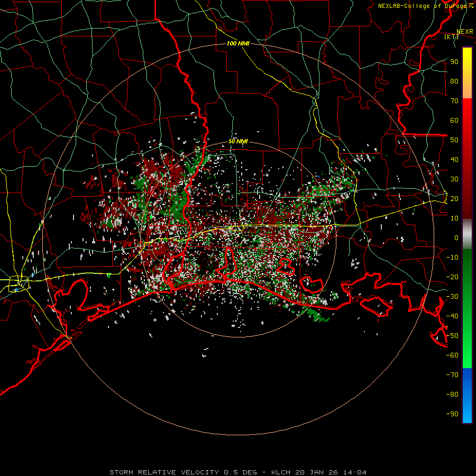
Task: Click the -10 value on velocity scale
Action: click(x=452, y=258)
